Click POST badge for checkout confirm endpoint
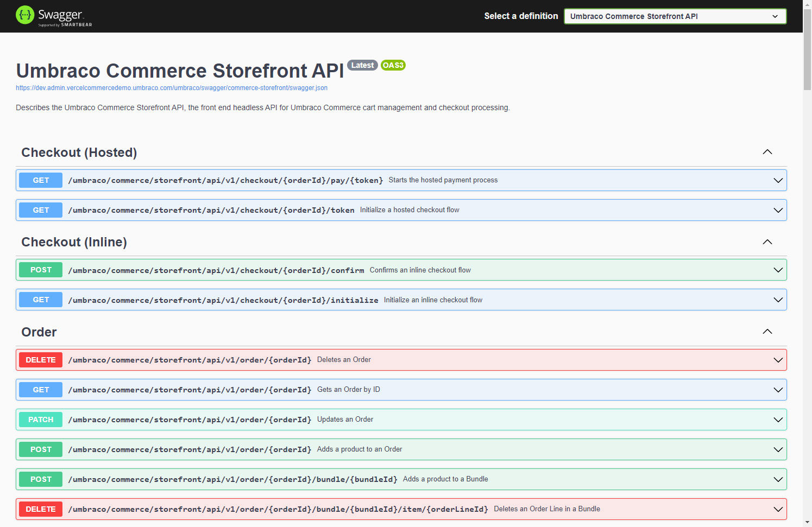 click(x=41, y=270)
